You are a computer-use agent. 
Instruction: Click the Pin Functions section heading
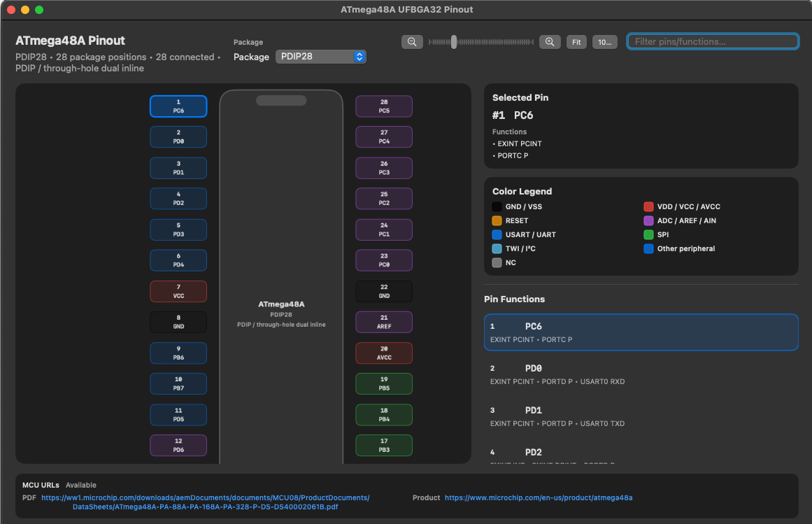point(514,299)
